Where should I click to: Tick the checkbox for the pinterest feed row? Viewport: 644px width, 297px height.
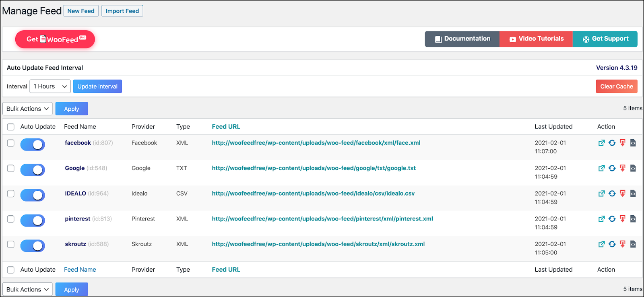[11, 219]
